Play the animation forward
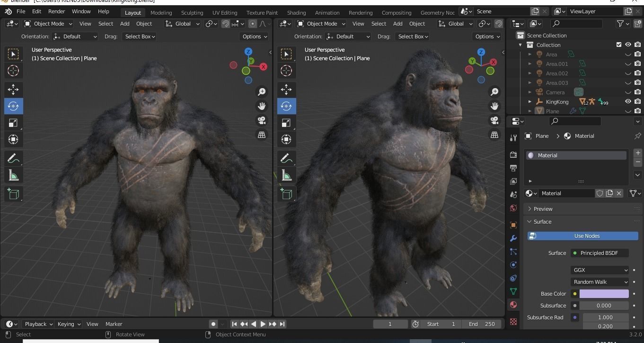 263,324
